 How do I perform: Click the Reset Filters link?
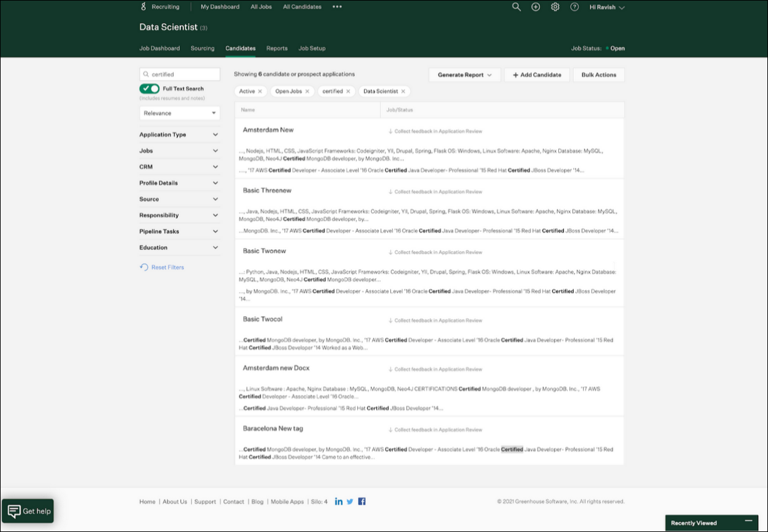(167, 267)
